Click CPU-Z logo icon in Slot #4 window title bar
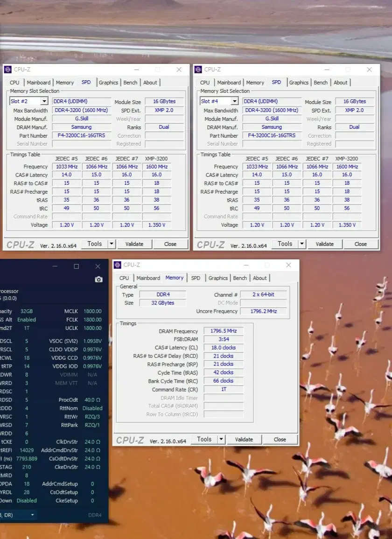This screenshot has height=539, width=392. tap(198, 70)
